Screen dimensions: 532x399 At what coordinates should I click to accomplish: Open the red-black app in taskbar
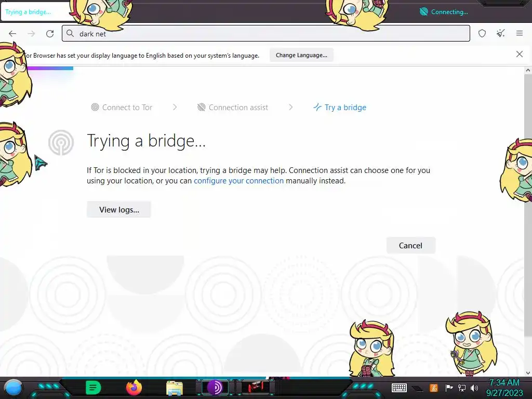(256, 388)
